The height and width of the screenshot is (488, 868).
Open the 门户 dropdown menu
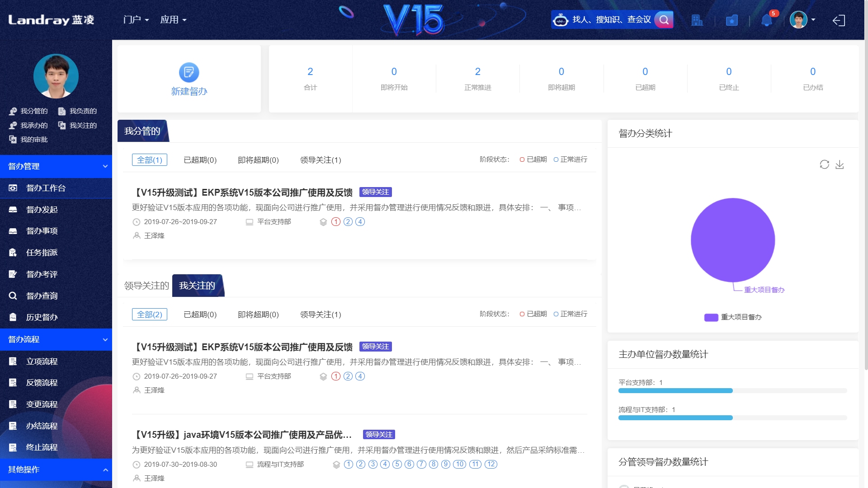(136, 20)
